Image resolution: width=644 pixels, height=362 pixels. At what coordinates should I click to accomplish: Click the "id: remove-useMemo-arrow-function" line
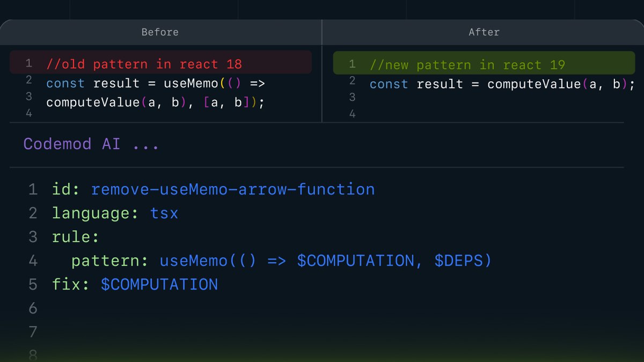tap(214, 189)
